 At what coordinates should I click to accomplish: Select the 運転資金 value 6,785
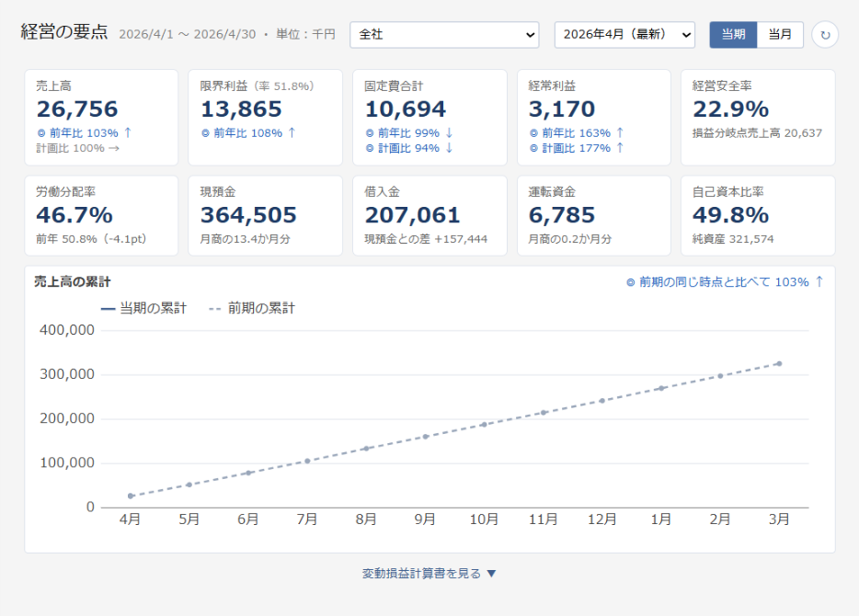[x=562, y=215]
